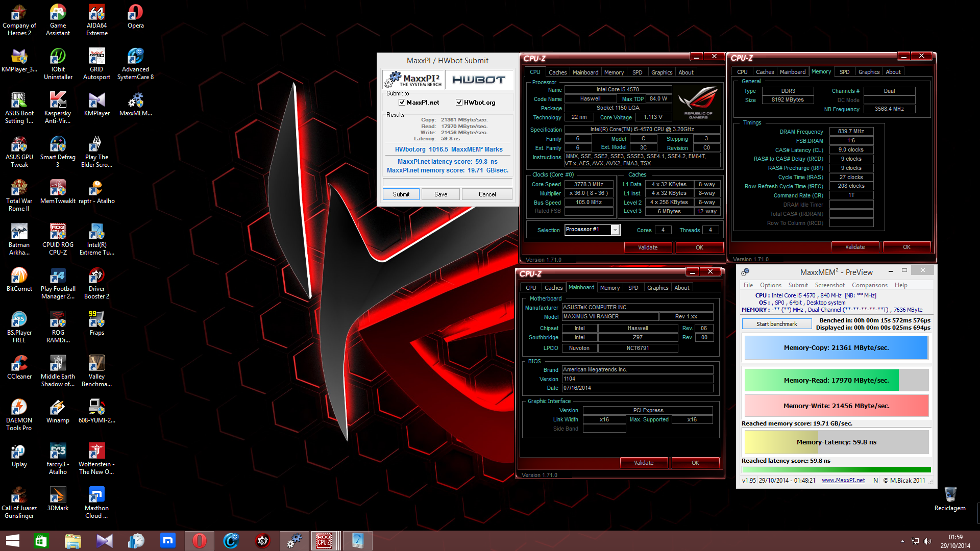Open BitComet desktop icon
The width and height of the screenshot is (980, 551).
(19, 280)
